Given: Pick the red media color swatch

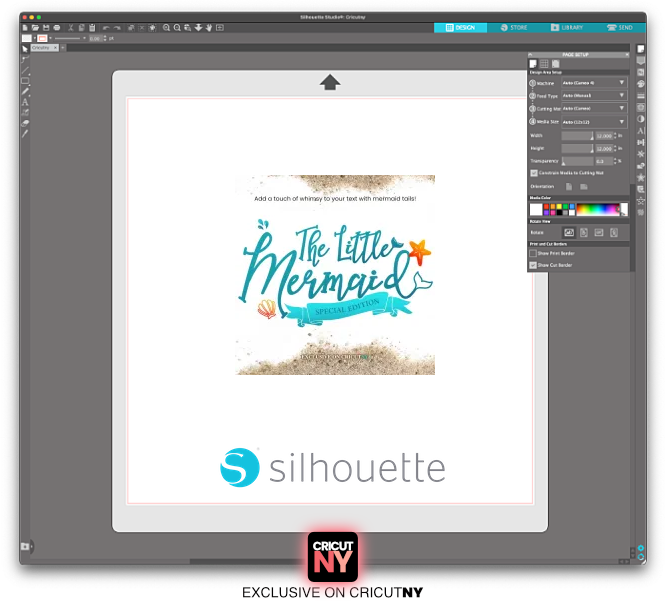Looking at the screenshot, I should [546, 207].
